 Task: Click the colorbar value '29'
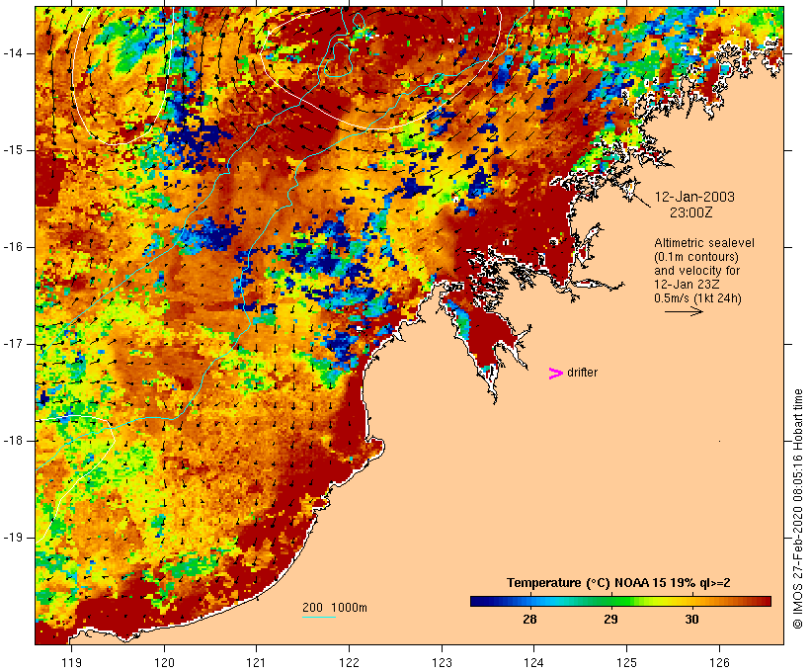pos(610,619)
